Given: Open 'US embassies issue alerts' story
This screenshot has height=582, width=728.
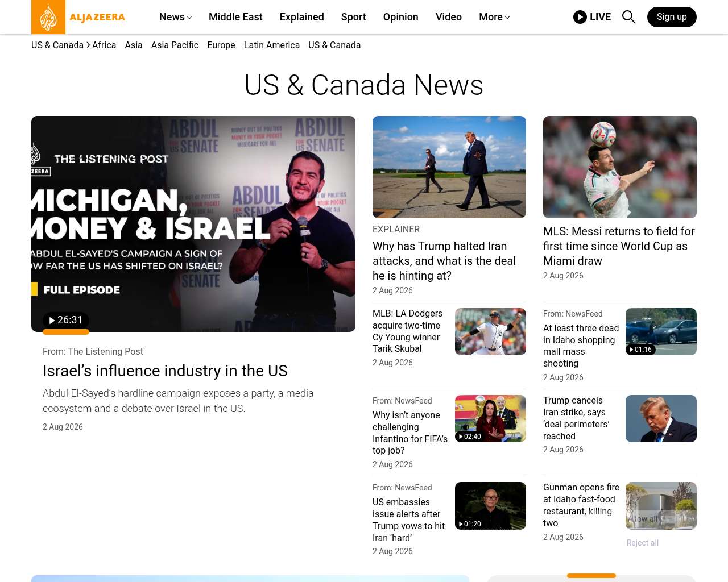Looking at the screenshot, I should point(408,519).
